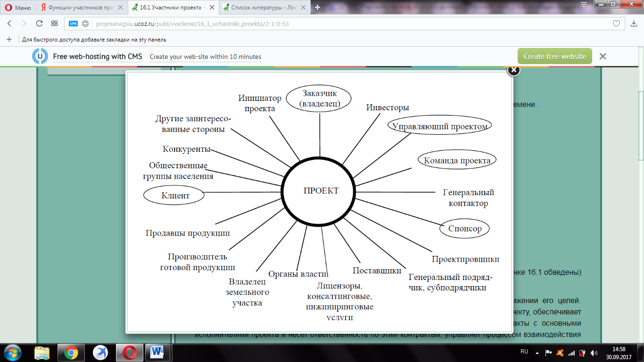Go forward to the next page
This screenshot has width=644, height=362.
tap(24, 23)
